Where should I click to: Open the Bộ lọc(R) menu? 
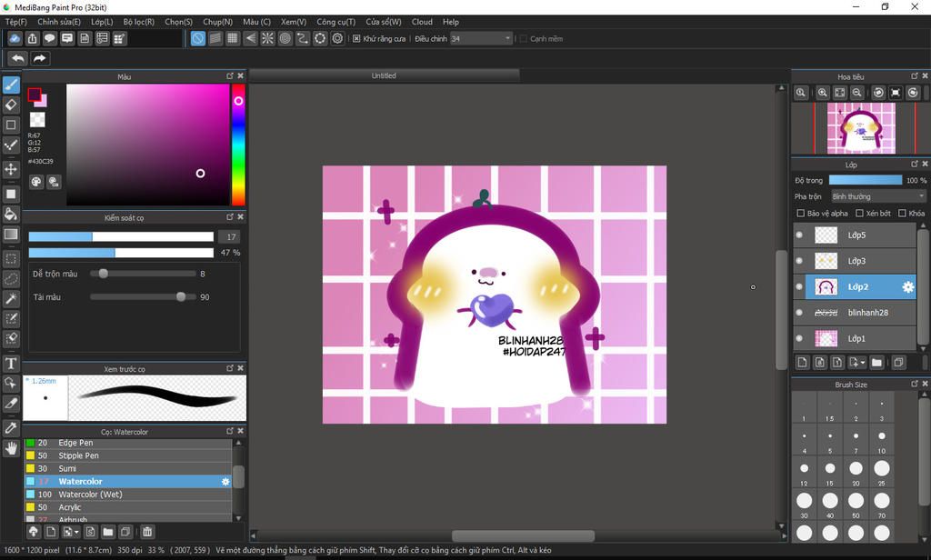pos(138,21)
